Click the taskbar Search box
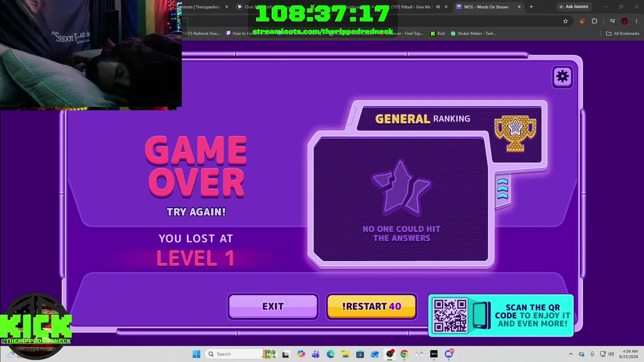Image resolution: width=644 pixels, height=362 pixels. [242, 354]
